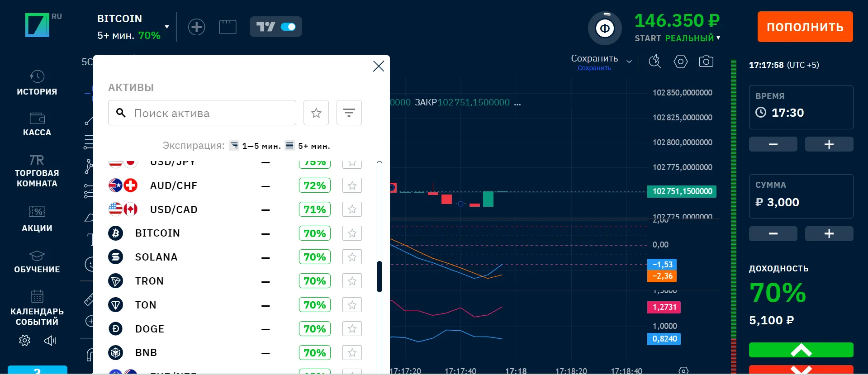Open the chart layout panel icon

pyautogui.click(x=228, y=27)
